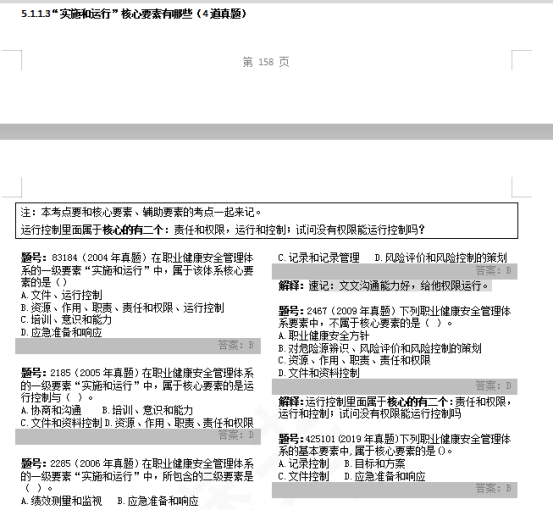The height and width of the screenshot is (510, 554).
Task: Click the explanation 速记：文文沟通能力好
Action: (x=383, y=285)
